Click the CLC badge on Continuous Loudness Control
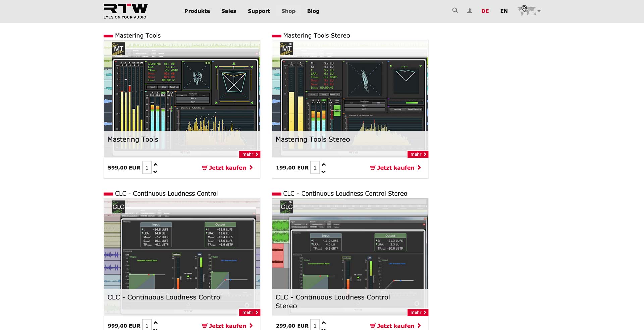This screenshot has width=644, height=330. 118,207
